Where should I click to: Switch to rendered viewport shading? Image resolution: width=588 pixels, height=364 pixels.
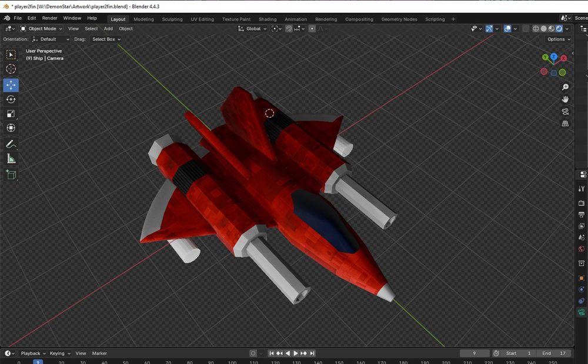[559, 28]
